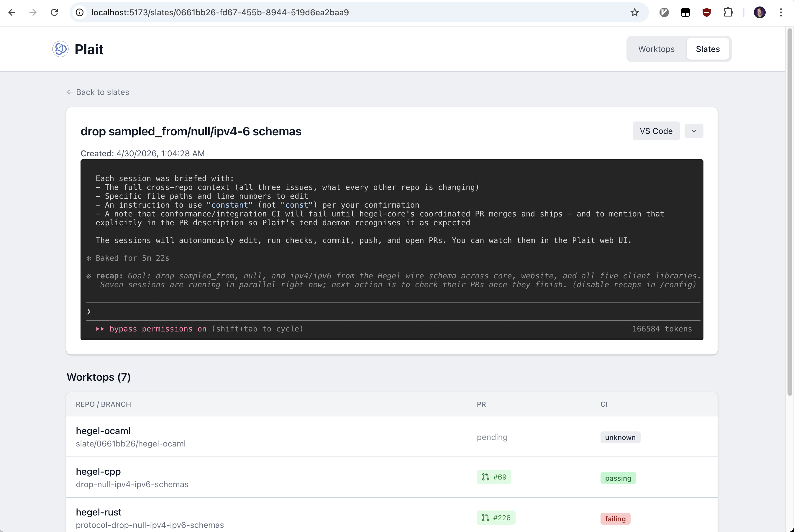
Task: Click the site info icon in address bar
Action: [x=79, y=13]
